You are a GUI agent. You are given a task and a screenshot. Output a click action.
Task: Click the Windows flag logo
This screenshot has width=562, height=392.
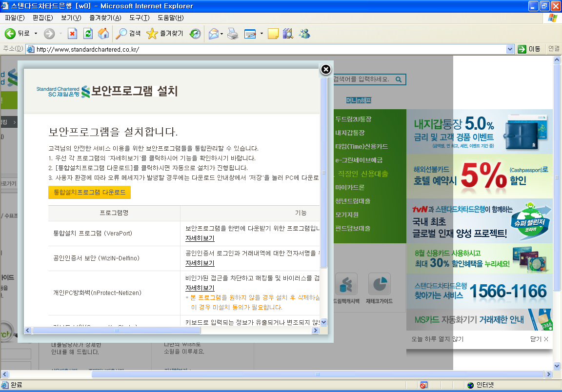[x=553, y=18]
